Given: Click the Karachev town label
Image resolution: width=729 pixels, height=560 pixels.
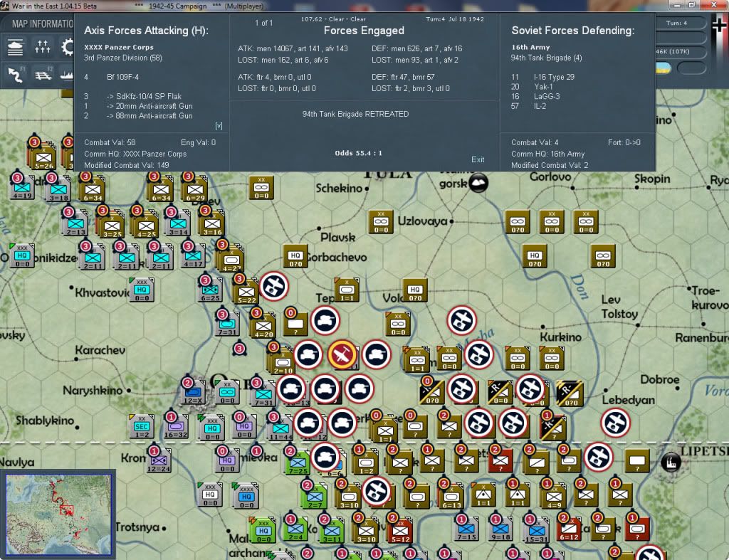Looking at the screenshot, I should pyautogui.click(x=100, y=350).
